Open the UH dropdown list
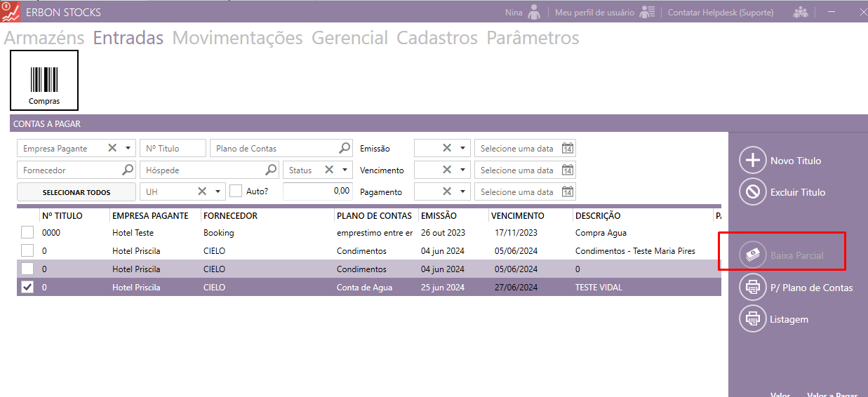 218,191
